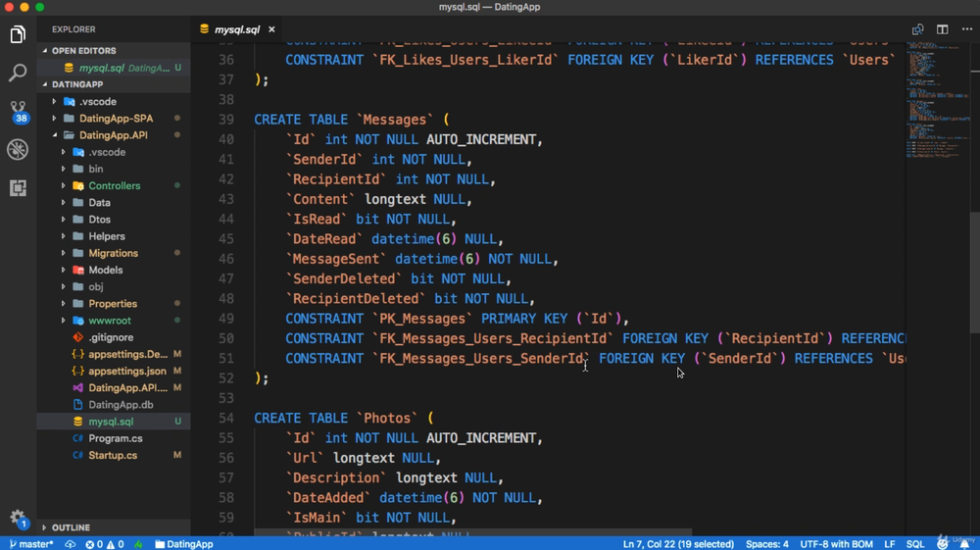Click `PK_Messages` constraint name
980x550 pixels.
(421, 319)
